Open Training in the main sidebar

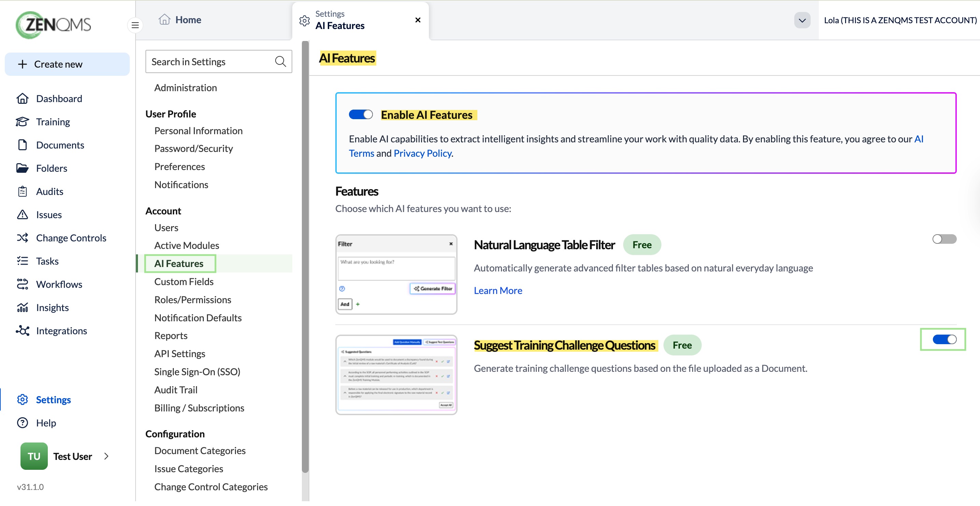point(53,122)
